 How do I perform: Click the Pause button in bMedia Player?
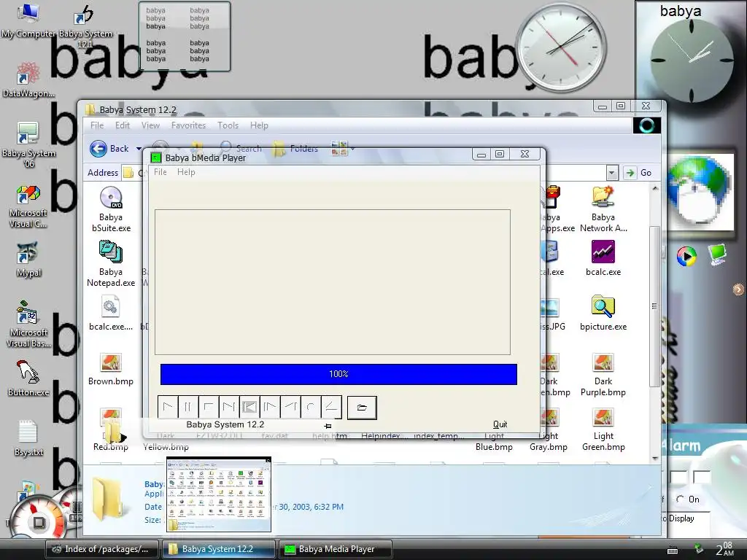coord(187,407)
